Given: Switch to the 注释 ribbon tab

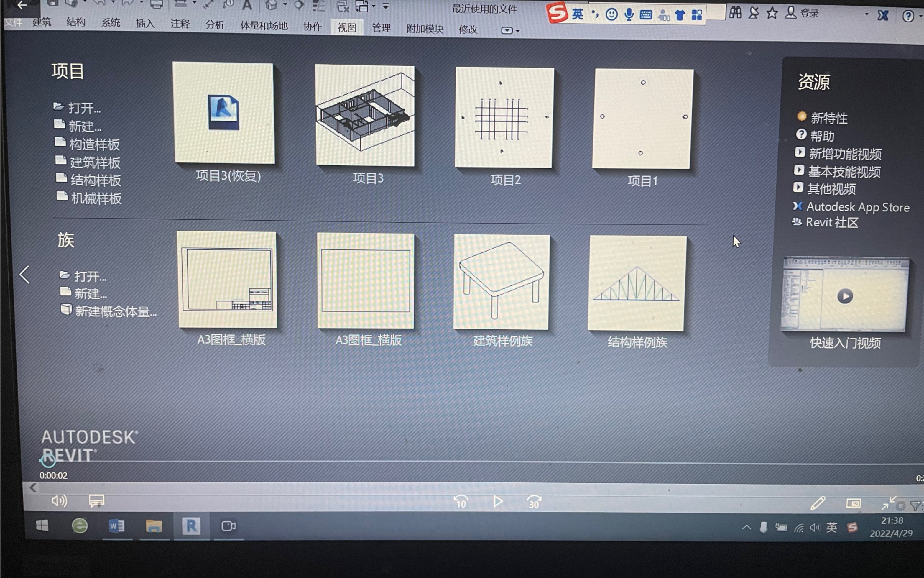Looking at the screenshot, I should click(x=180, y=24).
